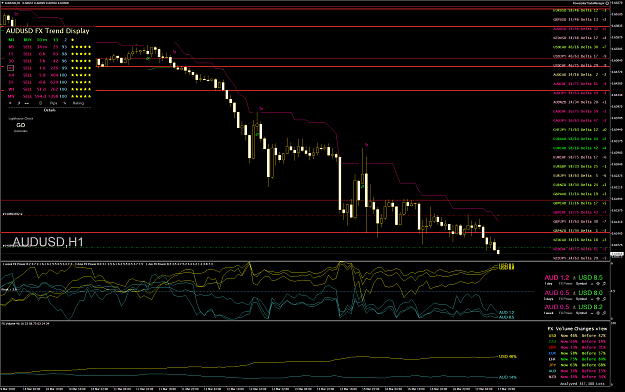Minimize the AUD 0.5 / USD 8.0 power panel
This screenshot has width=625, height=392.
[592, 299]
